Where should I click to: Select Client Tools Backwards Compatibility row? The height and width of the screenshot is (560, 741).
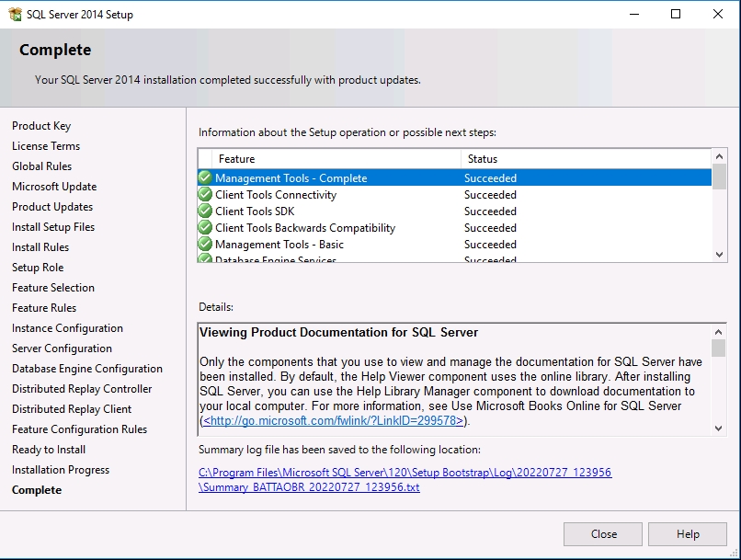[454, 227]
